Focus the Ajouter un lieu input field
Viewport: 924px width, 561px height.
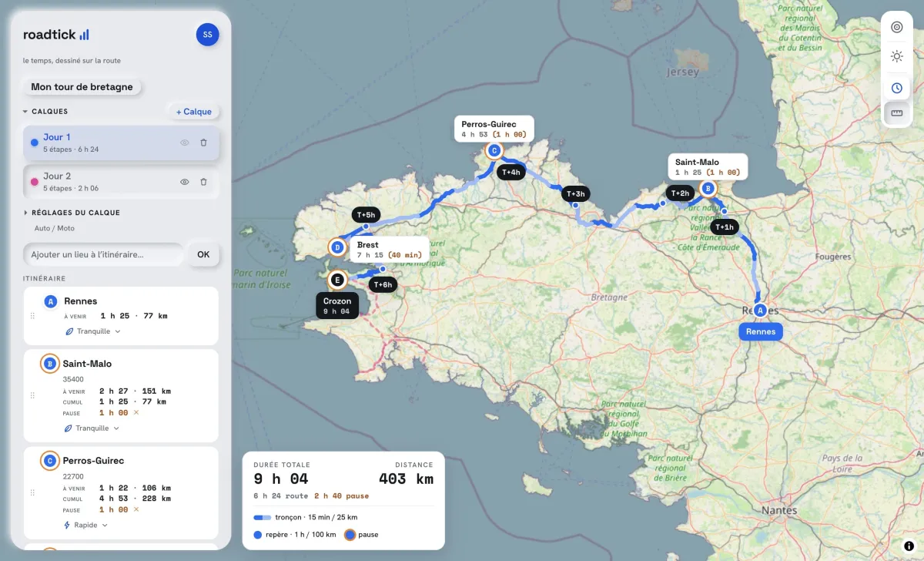click(x=103, y=254)
